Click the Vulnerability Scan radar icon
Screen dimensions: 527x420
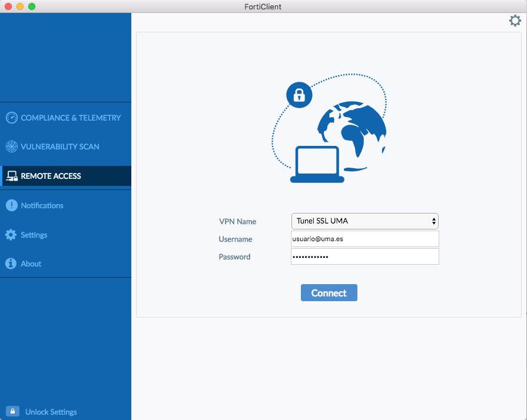pos(12,146)
